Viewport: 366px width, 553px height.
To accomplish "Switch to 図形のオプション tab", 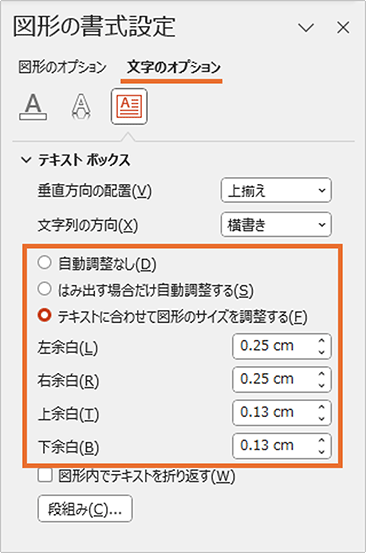I will point(62,67).
